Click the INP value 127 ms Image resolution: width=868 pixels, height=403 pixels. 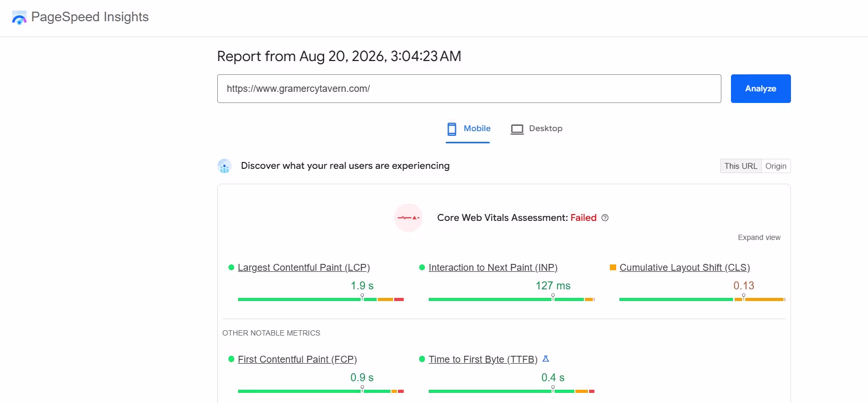[x=553, y=286]
